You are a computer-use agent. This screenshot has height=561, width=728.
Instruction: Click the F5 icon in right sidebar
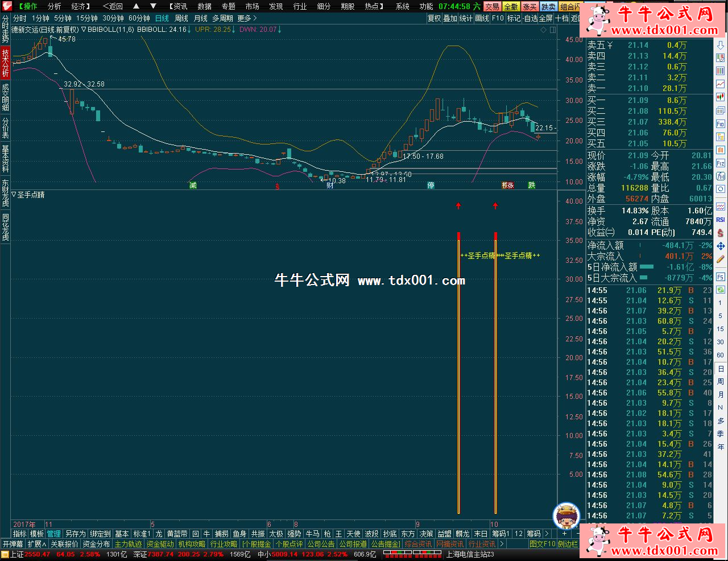721,277
